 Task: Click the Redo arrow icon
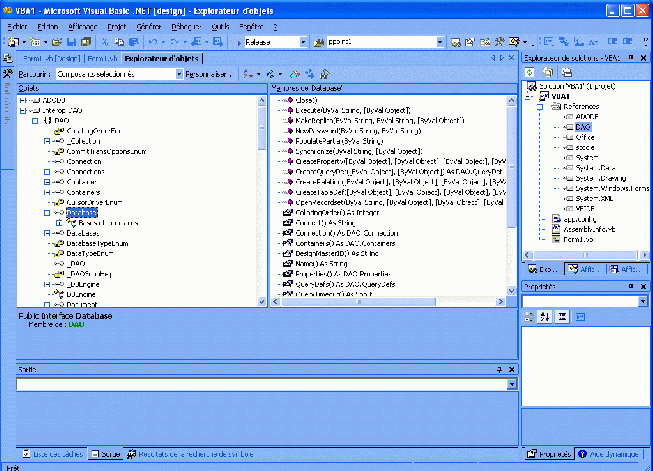coord(174,42)
